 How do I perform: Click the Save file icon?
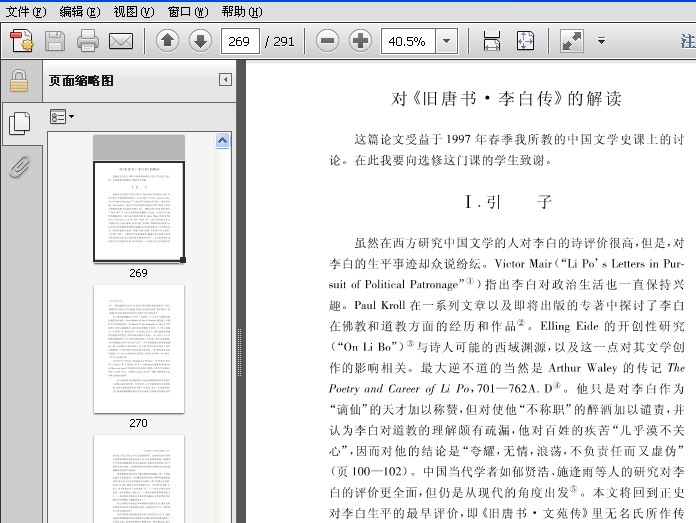[x=55, y=41]
